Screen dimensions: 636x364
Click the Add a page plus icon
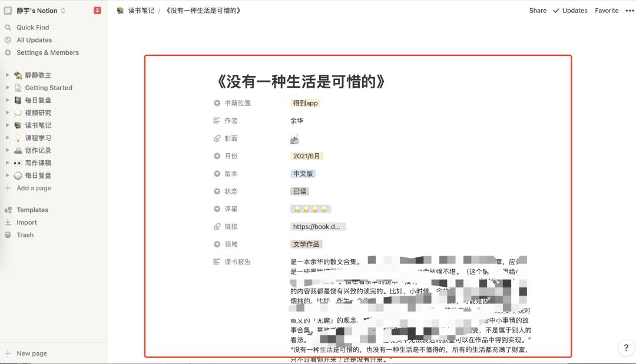(7, 188)
